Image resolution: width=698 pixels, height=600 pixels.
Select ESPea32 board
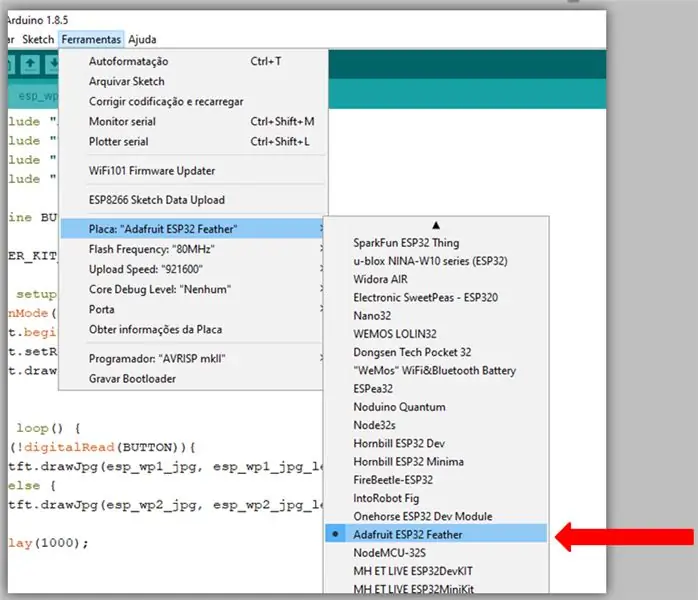tap(436, 389)
